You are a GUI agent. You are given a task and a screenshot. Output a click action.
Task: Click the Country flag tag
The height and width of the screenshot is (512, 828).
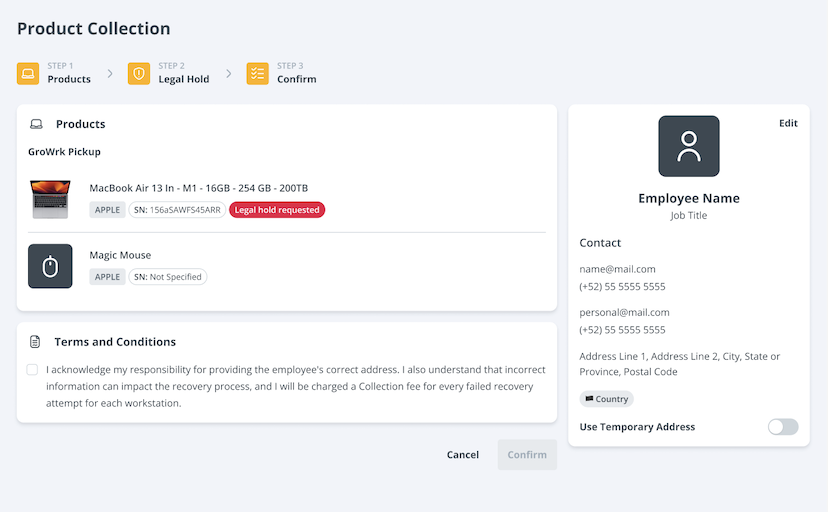(606, 399)
